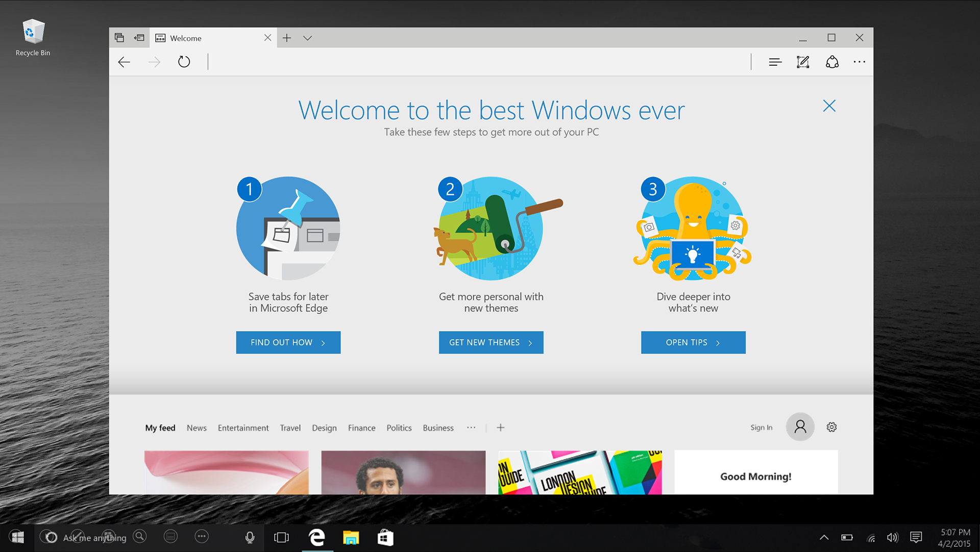Open the Hub panel
This screenshot has width=980, height=552.
point(775,62)
